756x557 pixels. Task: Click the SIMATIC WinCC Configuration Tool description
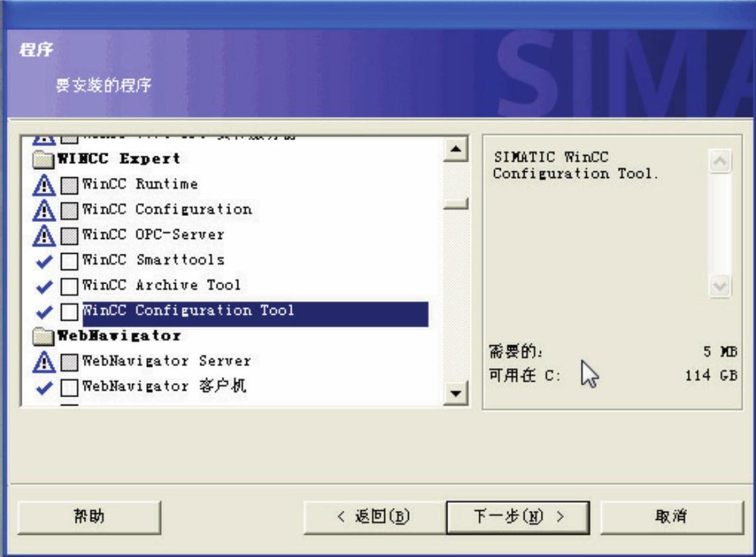576,165
